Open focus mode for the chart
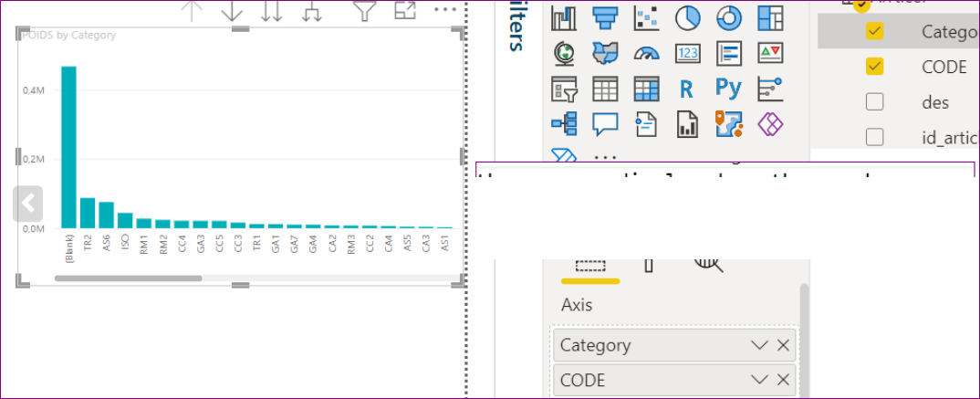 405,9
